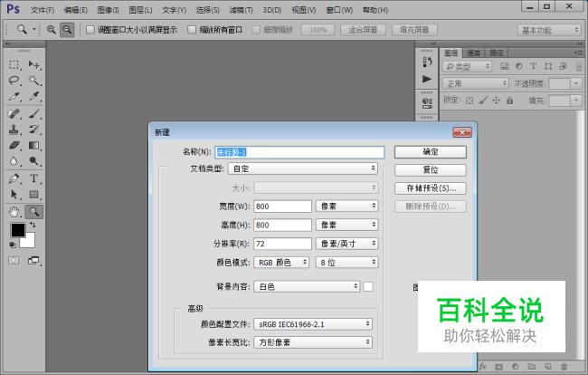
Task: Click the black foreground color swatch
Action: pyautogui.click(x=16, y=228)
